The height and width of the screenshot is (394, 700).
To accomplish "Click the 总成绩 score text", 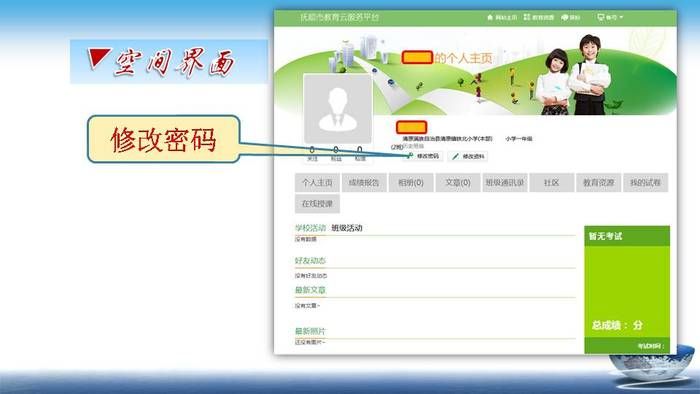I will pos(617,325).
